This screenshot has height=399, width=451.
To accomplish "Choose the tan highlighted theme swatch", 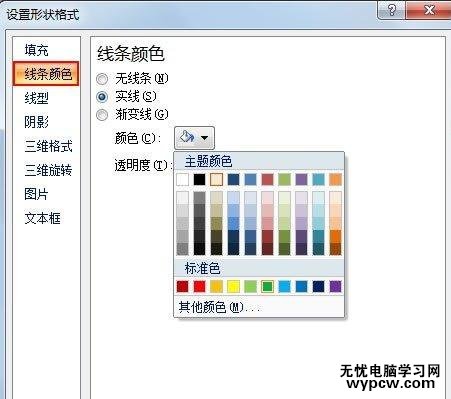I will click(x=216, y=179).
